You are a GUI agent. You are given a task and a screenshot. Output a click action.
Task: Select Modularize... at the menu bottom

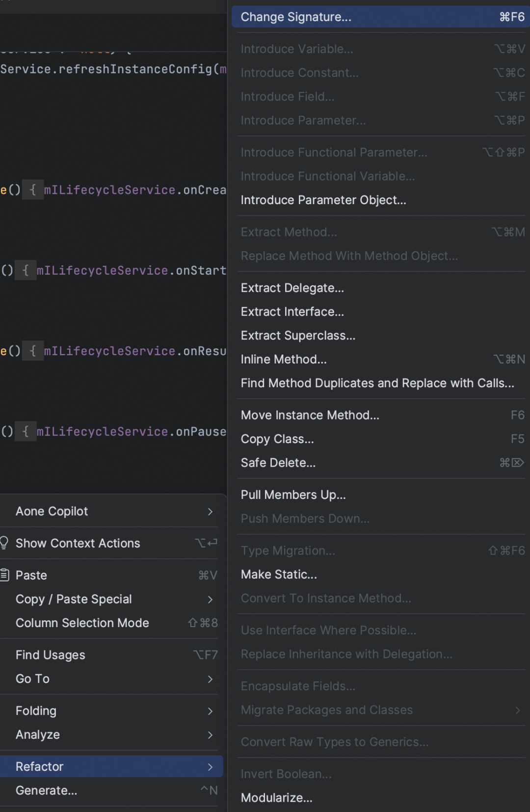381,798
